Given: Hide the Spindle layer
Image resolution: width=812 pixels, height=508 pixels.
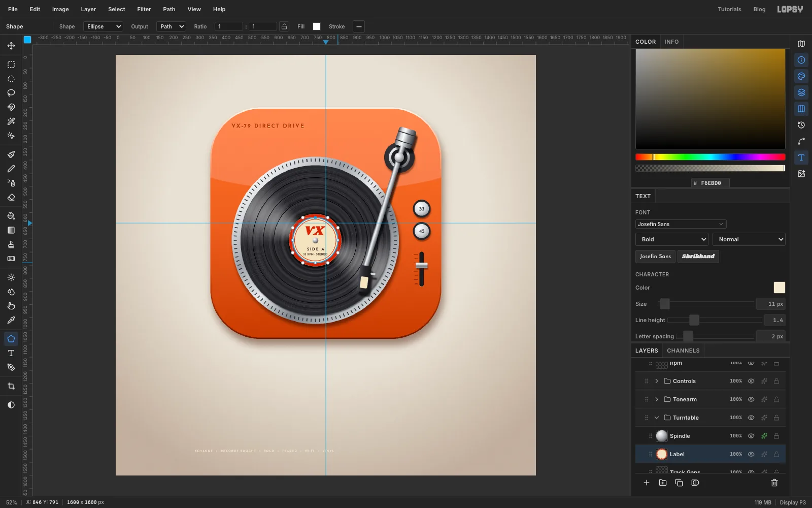Looking at the screenshot, I should point(751,436).
